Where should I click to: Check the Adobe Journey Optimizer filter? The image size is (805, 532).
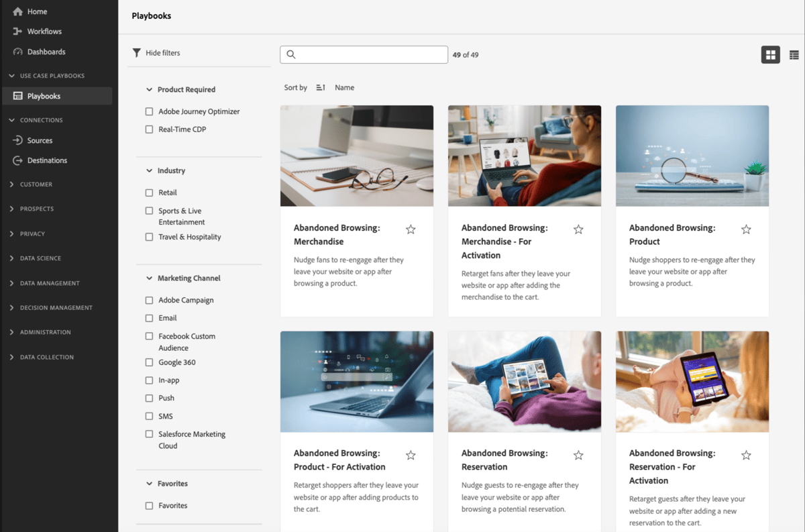[149, 111]
